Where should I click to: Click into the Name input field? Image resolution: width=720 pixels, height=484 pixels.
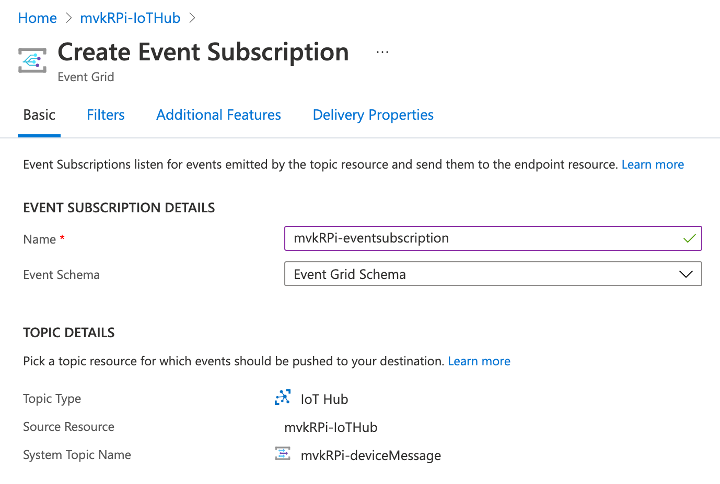point(493,238)
